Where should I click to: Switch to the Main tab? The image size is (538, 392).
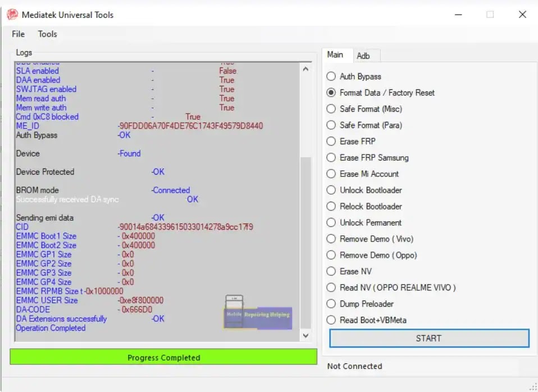coord(335,55)
